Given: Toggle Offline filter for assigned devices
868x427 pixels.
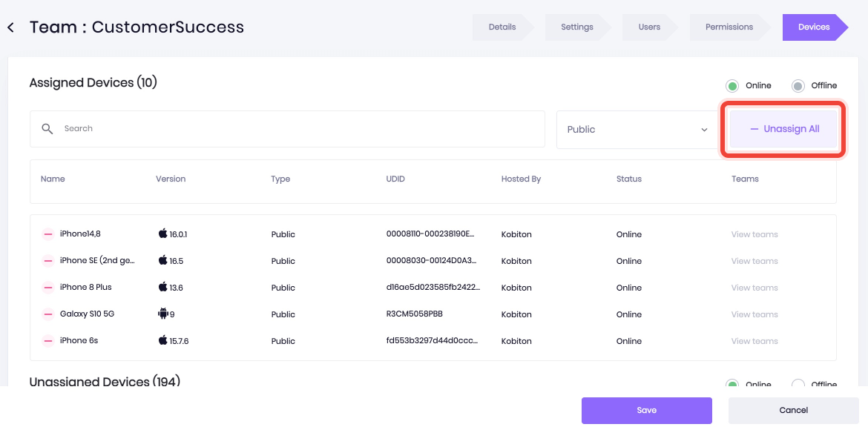Looking at the screenshot, I should (x=798, y=86).
